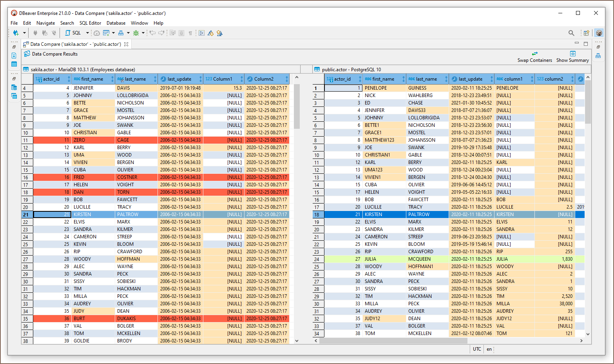Viewport: 614px width, 364px height.
Task: Click the hourglass document icon in left sidebar
Action: click(14, 56)
